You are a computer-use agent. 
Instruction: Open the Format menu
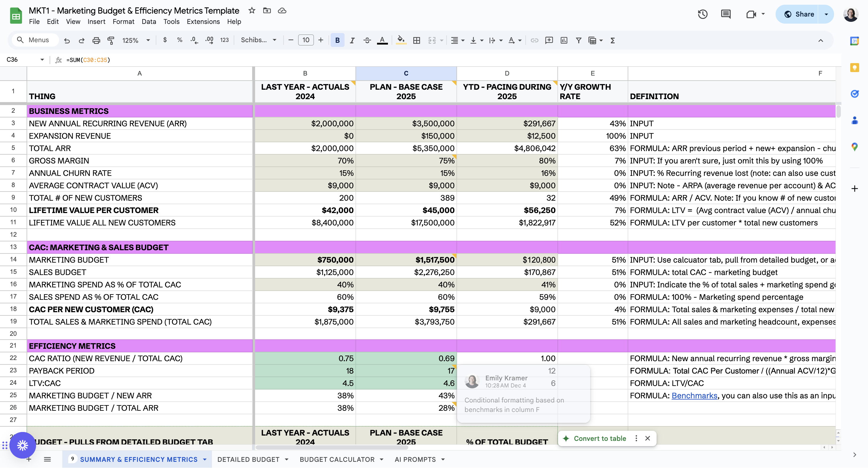[123, 22]
